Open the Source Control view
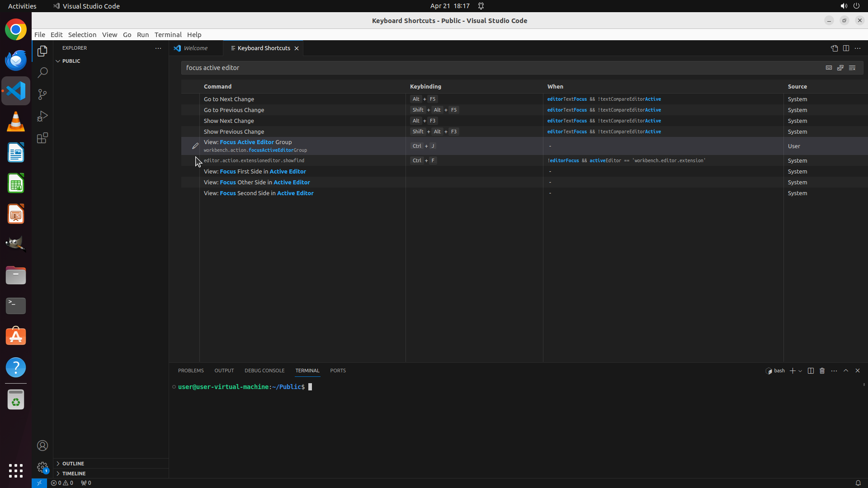This screenshot has height=488, width=868. (42, 94)
